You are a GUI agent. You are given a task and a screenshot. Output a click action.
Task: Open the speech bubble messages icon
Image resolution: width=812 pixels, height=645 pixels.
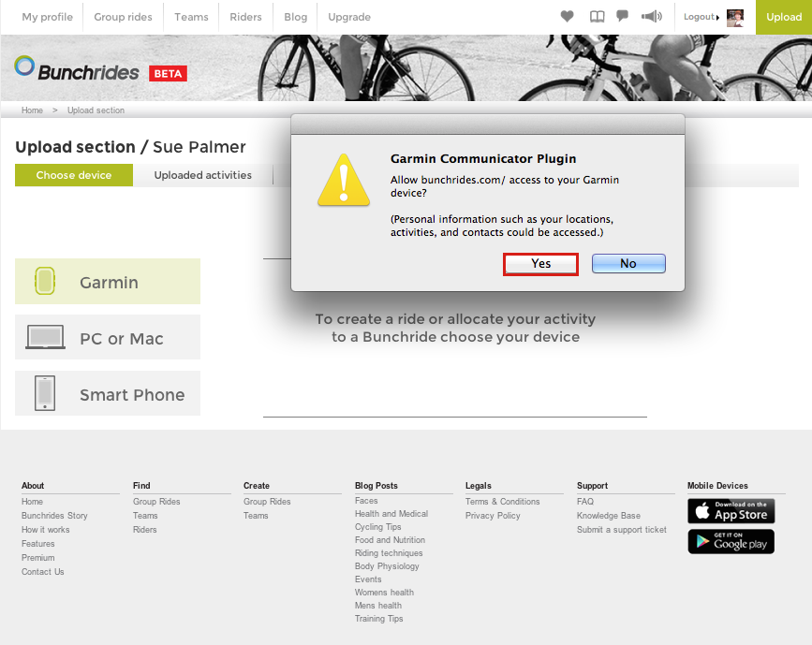click(x=623, y=16)
